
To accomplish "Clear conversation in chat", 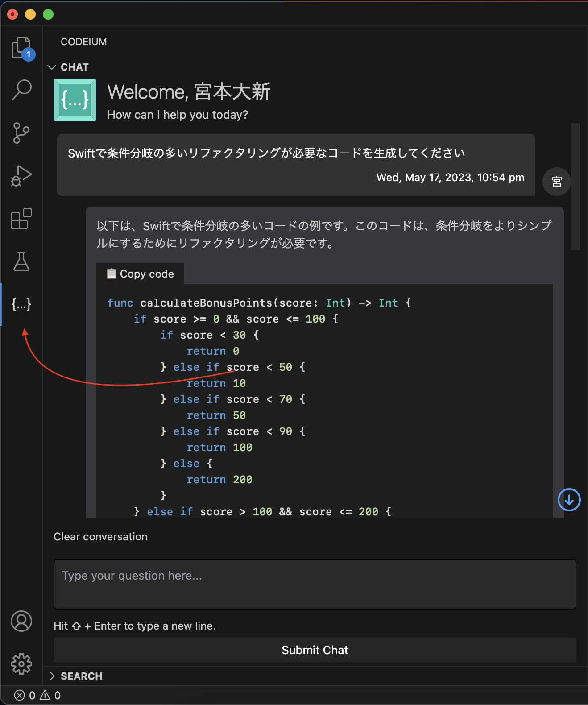I will point(100,537).
